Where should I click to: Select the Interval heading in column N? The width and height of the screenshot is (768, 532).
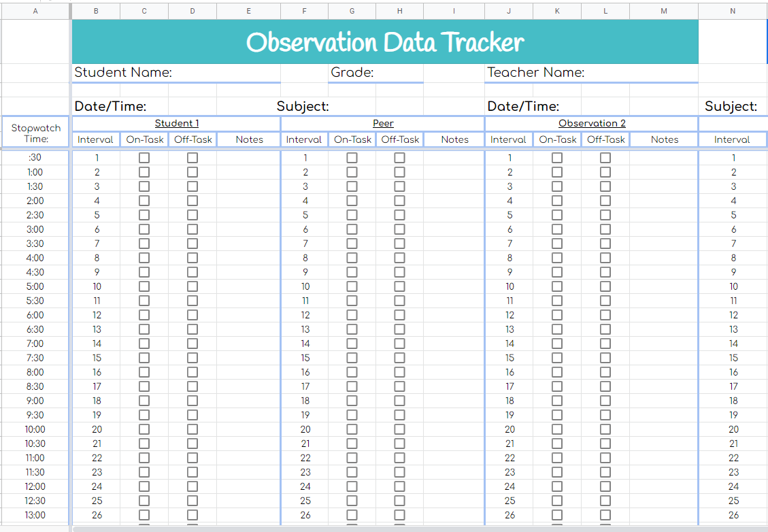pos(732,139)
